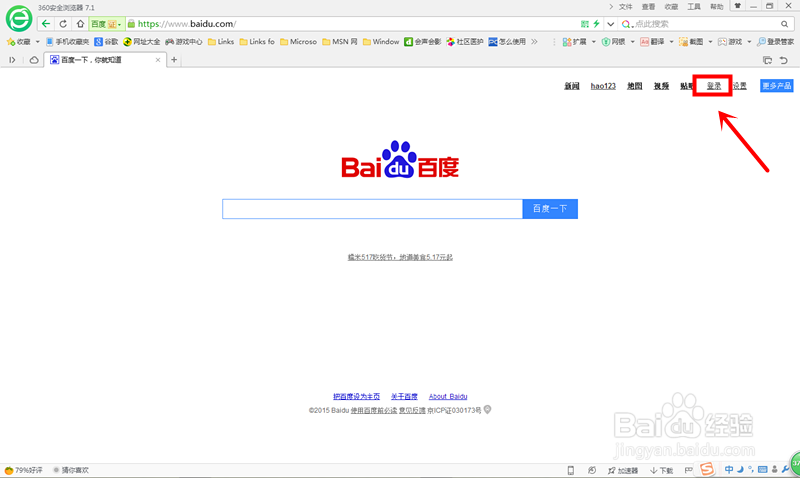The height and width of the screenshot is (478, 800).
Task: Click the map pin icon beside ICP number
Action: [x=487, y=410]
